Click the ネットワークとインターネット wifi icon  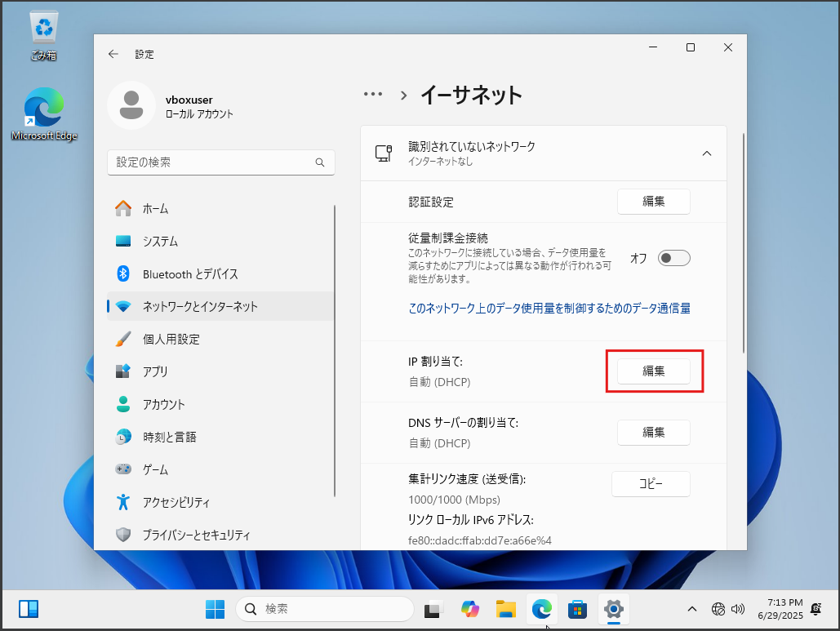pyautogui.click(x=123, y=306)
